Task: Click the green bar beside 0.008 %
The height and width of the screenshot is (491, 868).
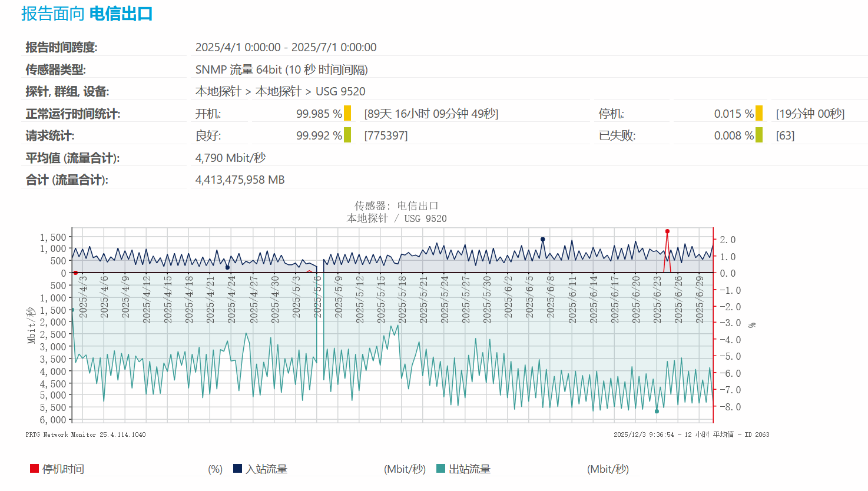Action: click(x=759, y=135)
